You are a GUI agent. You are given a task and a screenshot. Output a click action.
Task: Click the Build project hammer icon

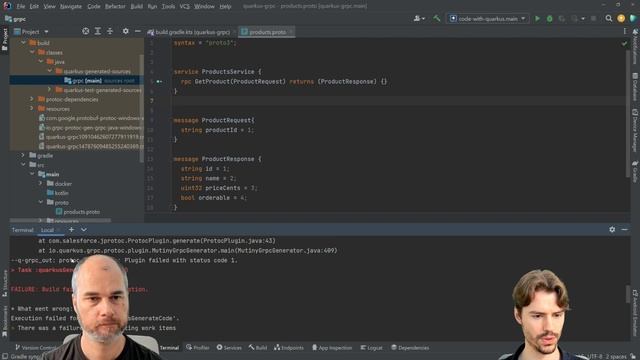coord(437,18)
